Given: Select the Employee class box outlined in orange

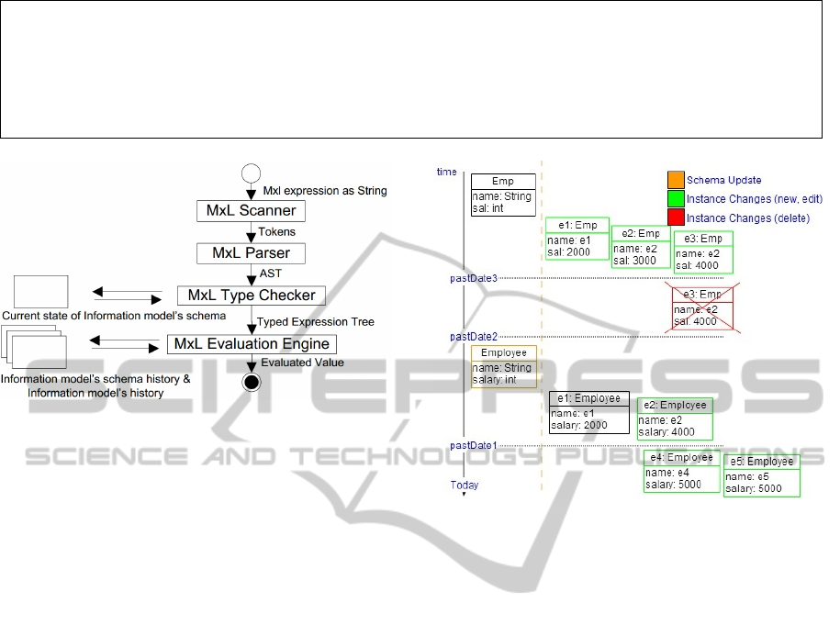Looking at the screenshot, I should [504, 366].
